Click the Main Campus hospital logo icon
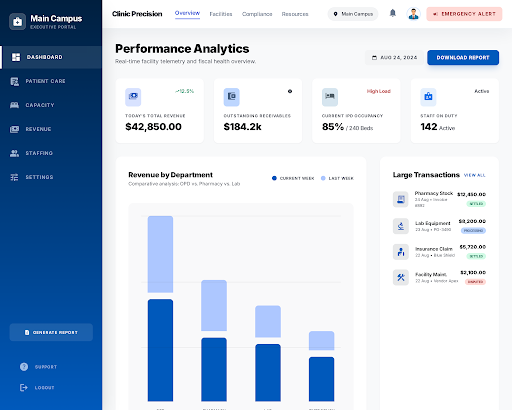Screen dimensions: 512x410 click(x=17, y=22)
